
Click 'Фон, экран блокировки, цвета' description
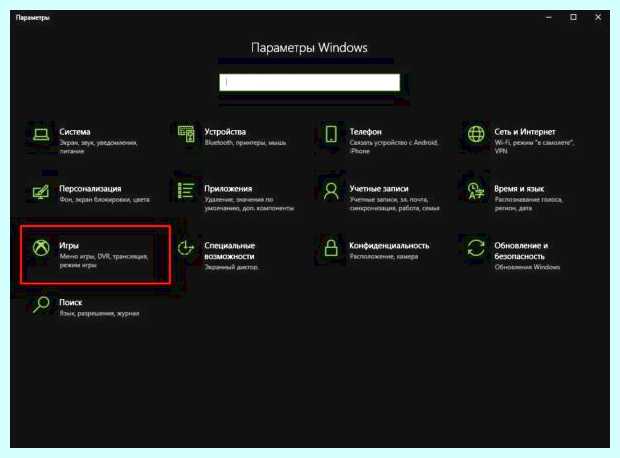[104, 199]
